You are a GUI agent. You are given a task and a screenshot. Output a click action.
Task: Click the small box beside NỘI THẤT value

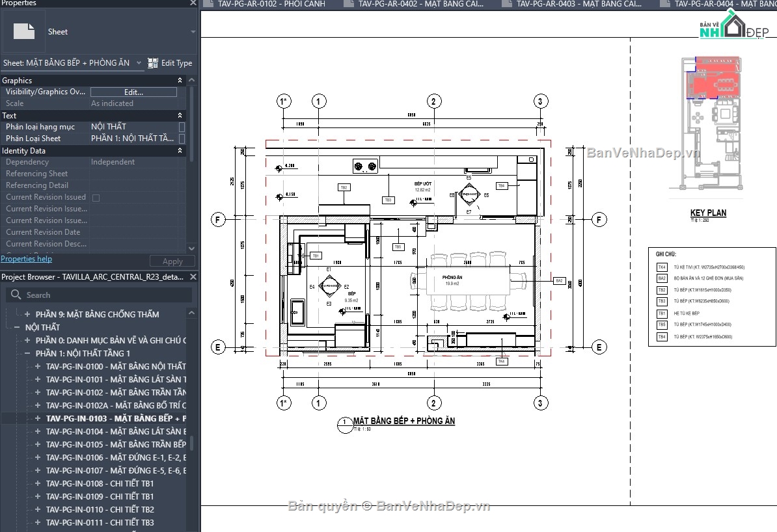pyautogui.click(x=182, y=127)
